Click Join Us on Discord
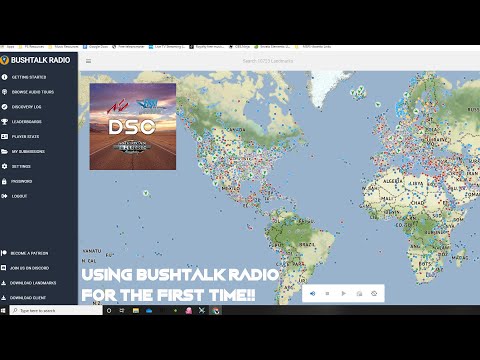This screenshot has height=360, width=480. [29, 268]
